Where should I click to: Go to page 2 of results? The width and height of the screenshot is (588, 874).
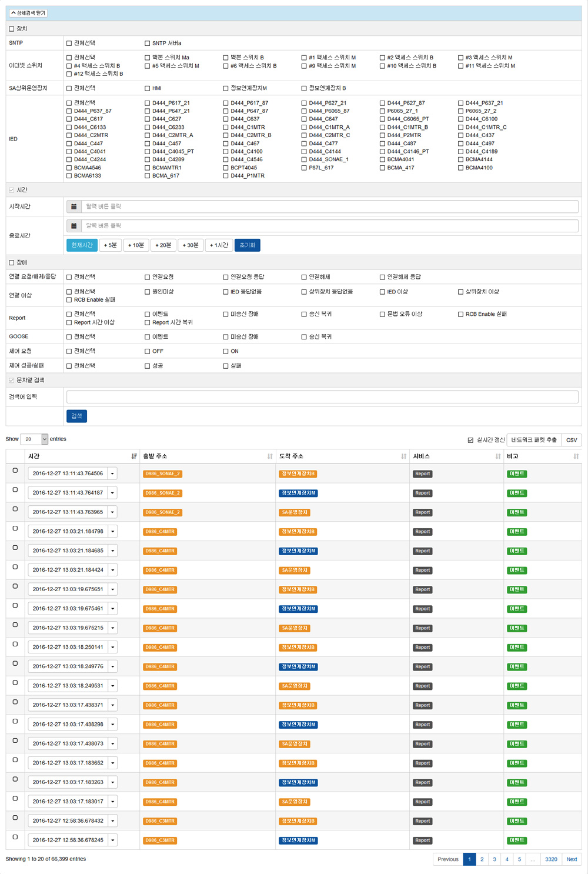[x=482, y=859]
